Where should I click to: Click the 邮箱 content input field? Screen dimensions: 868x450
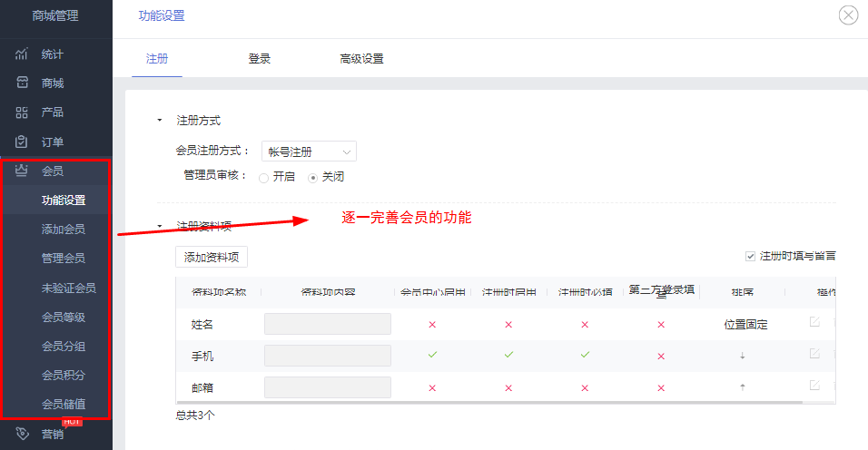328,387
